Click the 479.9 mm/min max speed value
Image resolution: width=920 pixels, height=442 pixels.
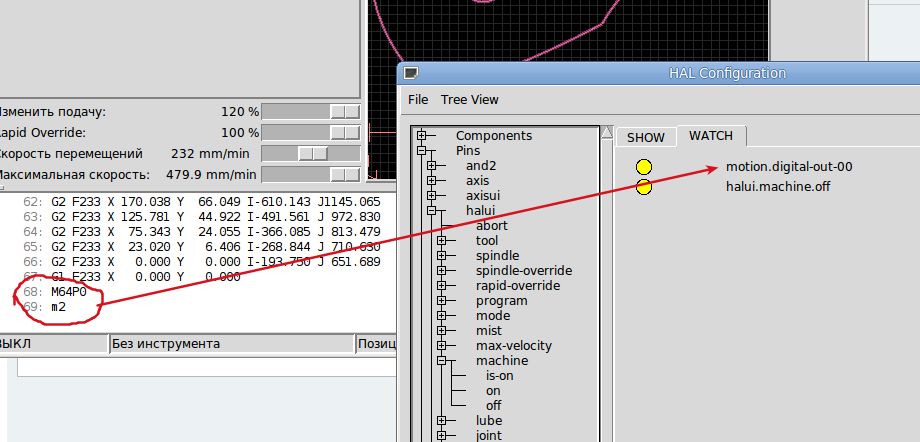211,174
